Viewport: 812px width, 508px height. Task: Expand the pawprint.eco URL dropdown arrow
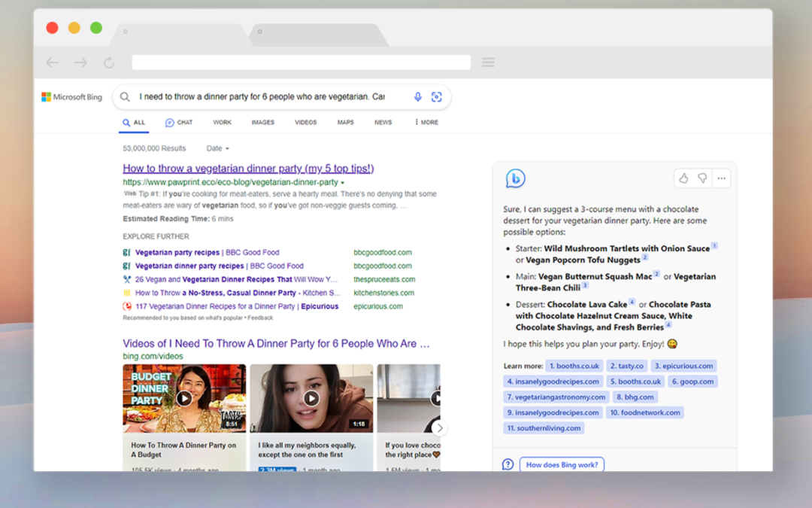click(x=342, y=182)
